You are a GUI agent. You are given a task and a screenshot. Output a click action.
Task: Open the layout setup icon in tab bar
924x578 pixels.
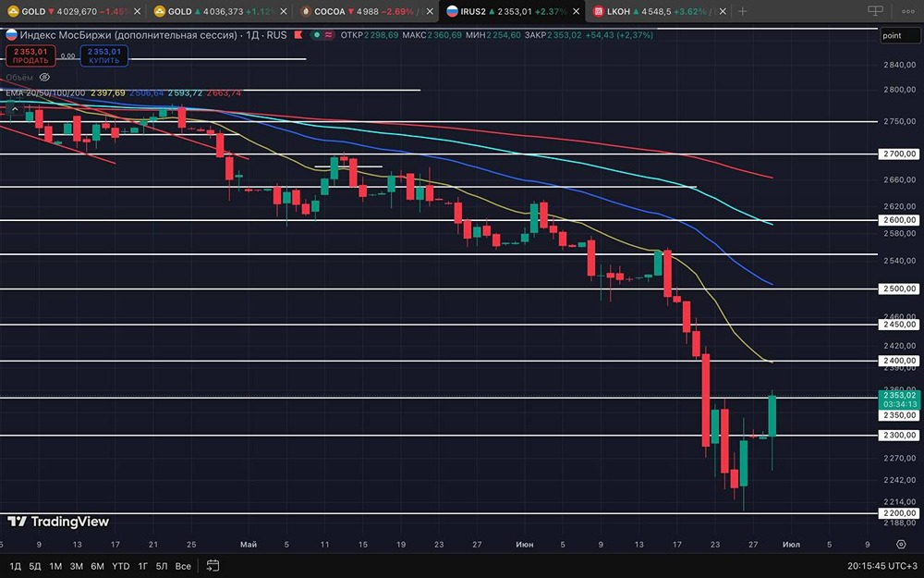click(x=876, y=11)
